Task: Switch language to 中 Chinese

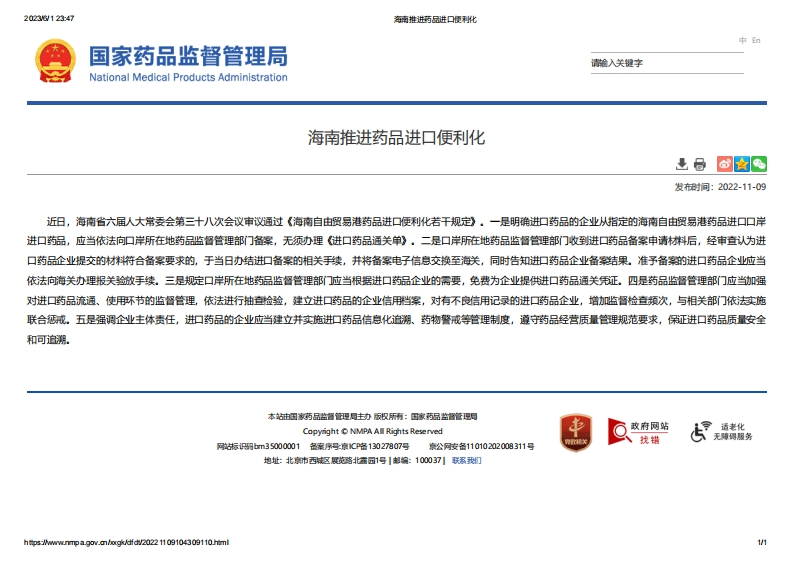Action: click(743, 40)
